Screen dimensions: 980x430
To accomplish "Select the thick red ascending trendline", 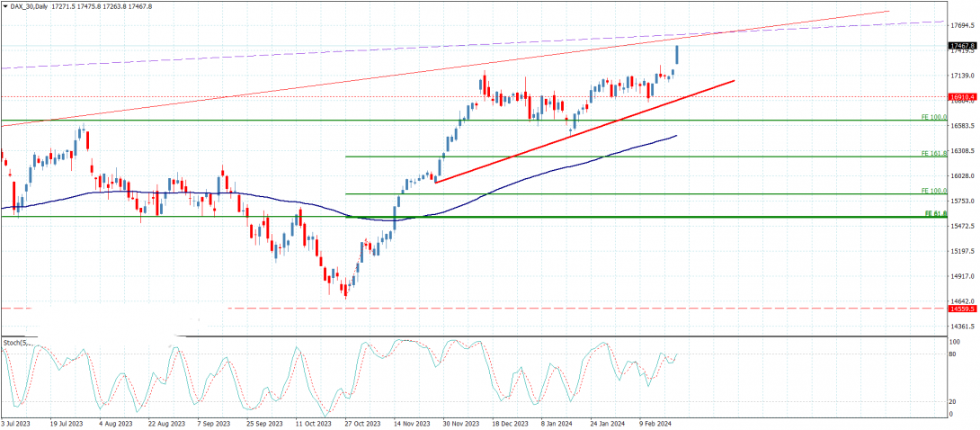I will (584, 131).
